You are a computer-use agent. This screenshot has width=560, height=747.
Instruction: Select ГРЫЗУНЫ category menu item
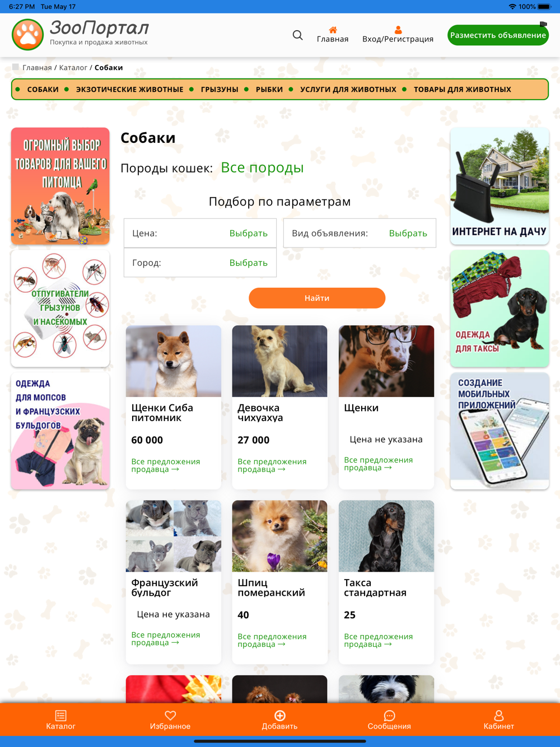point(220,90)
